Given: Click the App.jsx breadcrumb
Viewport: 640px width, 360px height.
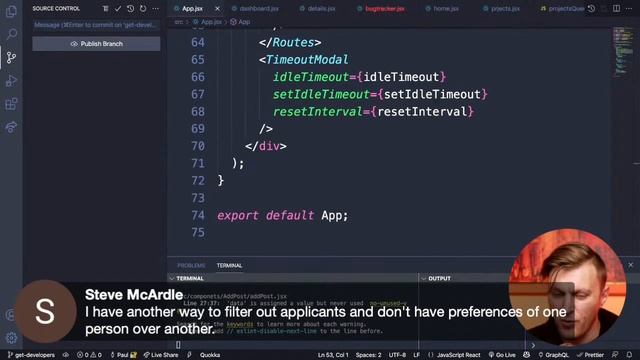Looking at the screenshot, I should tap(207, 22).
